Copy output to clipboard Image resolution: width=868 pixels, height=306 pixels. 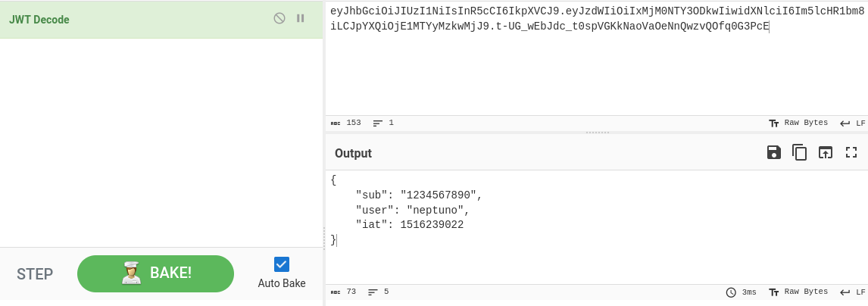(x=799, y=153)
